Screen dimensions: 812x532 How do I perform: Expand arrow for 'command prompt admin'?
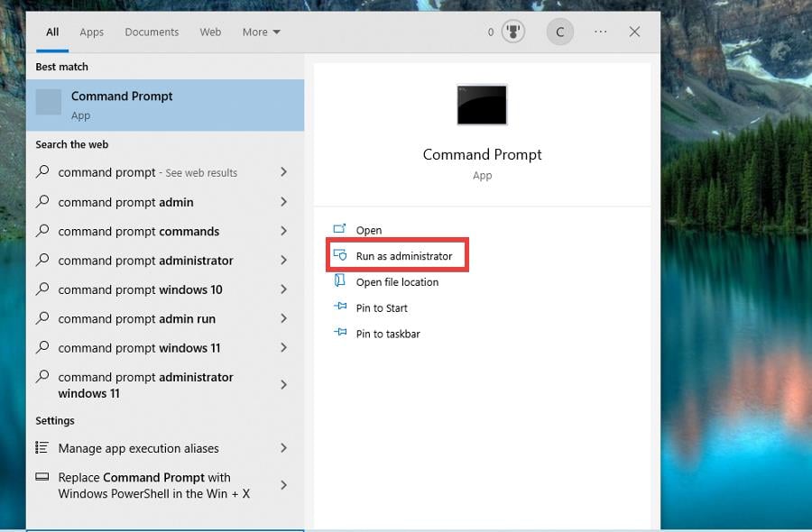point(283,201)
